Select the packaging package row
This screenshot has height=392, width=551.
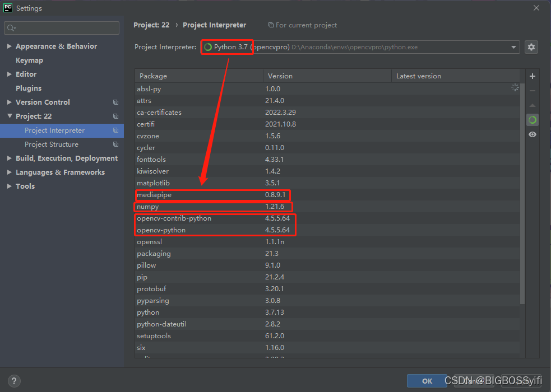[327, 253]
